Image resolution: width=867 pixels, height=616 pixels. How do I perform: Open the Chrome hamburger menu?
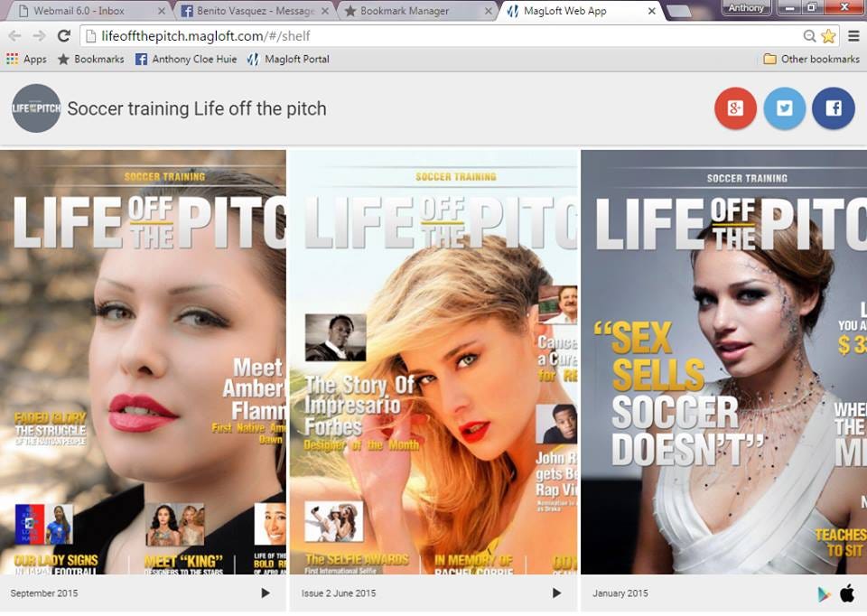tap(853, 36)
